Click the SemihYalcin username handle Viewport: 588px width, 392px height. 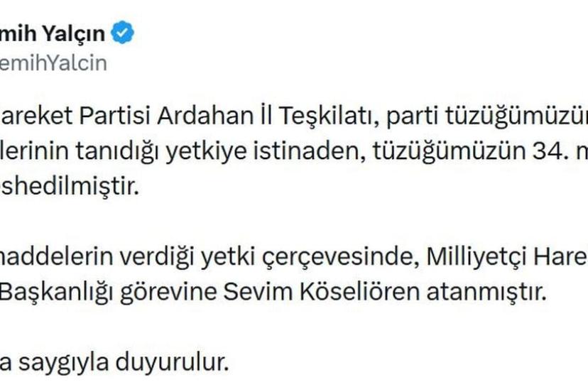[x=53, y=62]
